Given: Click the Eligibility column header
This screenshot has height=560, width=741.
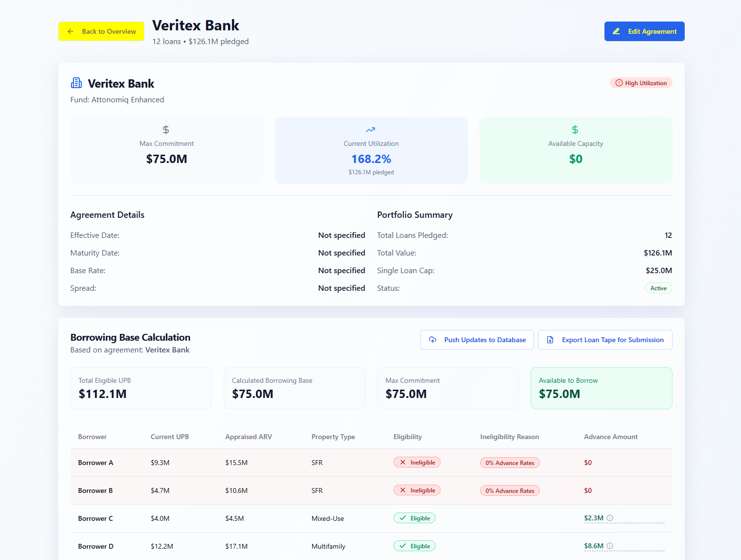Looking at the screenshot, I should click(408, 437).
